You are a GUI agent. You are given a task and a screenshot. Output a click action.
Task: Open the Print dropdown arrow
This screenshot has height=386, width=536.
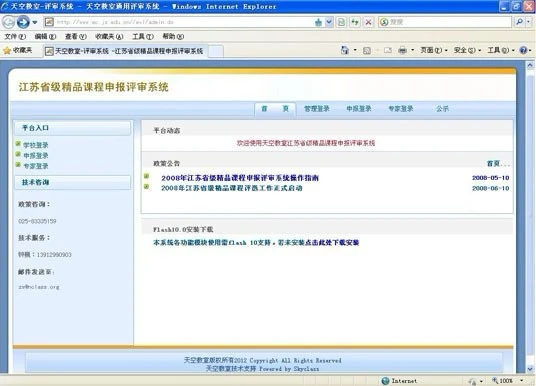412,51
